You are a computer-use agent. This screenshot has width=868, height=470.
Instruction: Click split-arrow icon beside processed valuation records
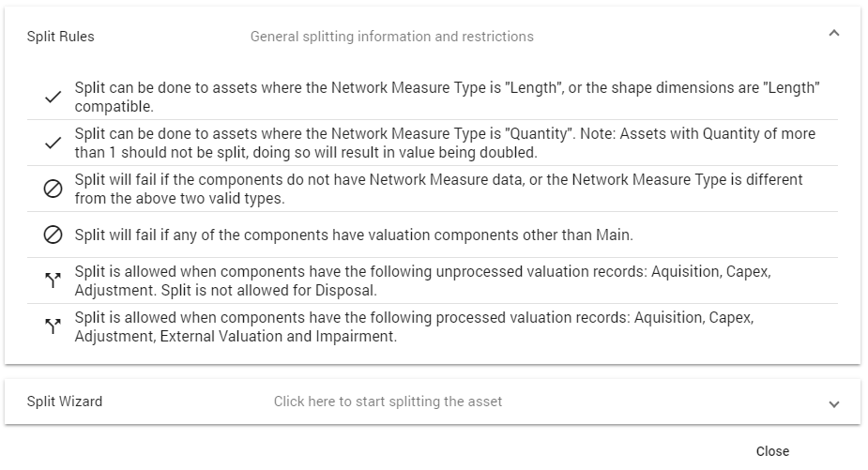(53, 326)
